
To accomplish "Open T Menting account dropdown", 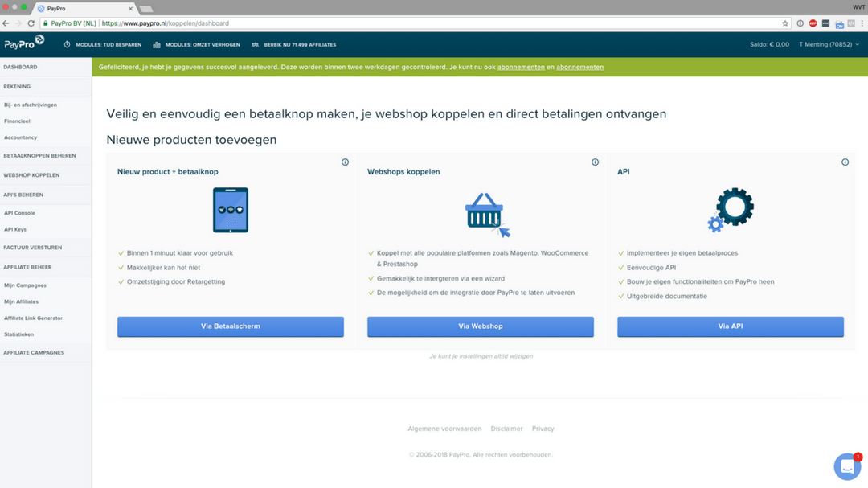I will coord(829,44).
